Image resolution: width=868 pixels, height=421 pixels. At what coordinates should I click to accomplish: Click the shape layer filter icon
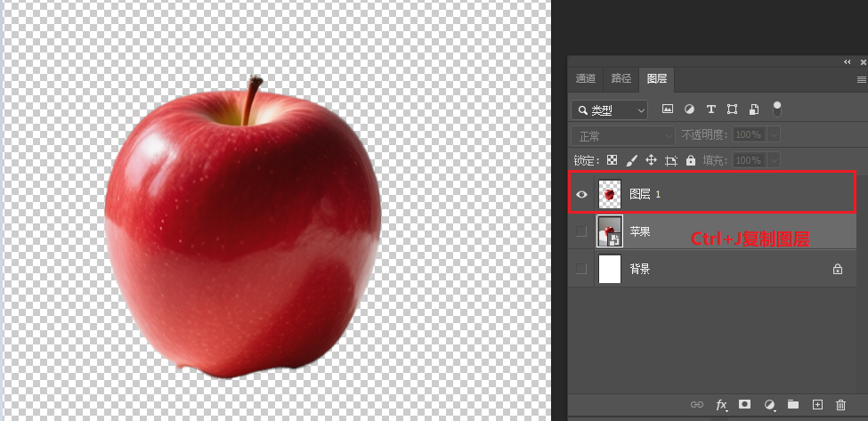click(x=732, y=109)
